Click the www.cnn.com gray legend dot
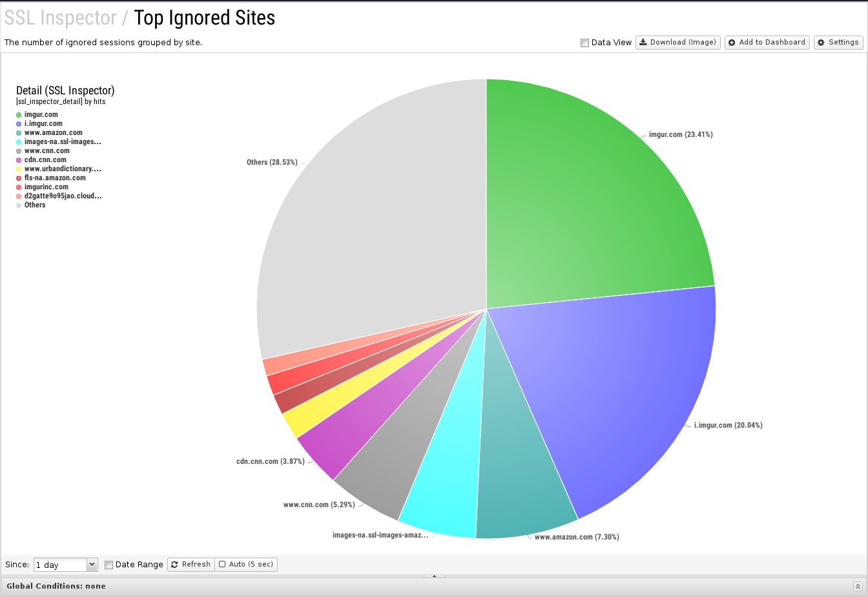Screen dimensions: 868x597 coord(19,151)
